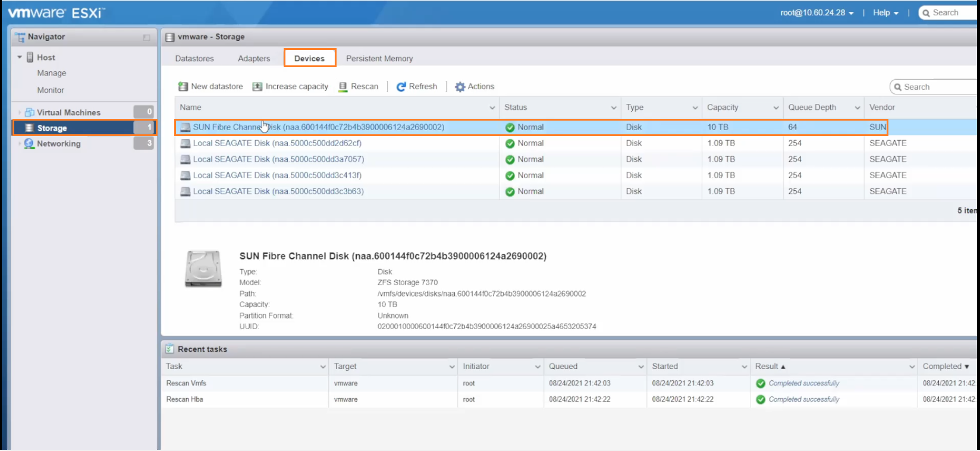Click the Actions gear icon
This screenshot has width=980, height=451.
(x=460, y=87)
